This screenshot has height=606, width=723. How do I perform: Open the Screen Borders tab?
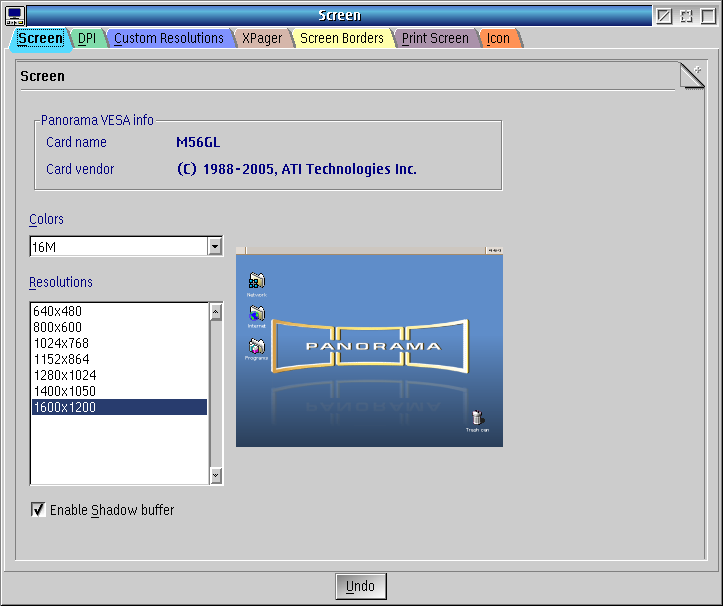click(x=342, y=38)
